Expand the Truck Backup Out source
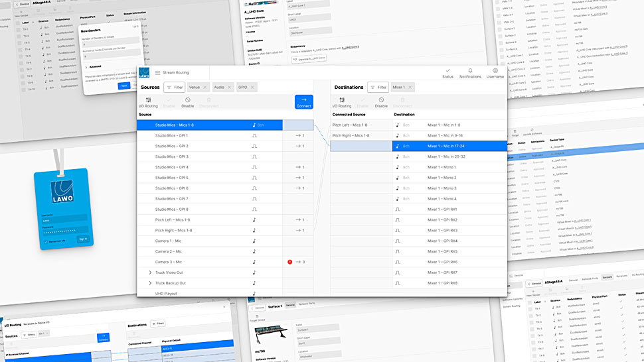The width and height of the screenshot is (644, 362). [150, 283]
